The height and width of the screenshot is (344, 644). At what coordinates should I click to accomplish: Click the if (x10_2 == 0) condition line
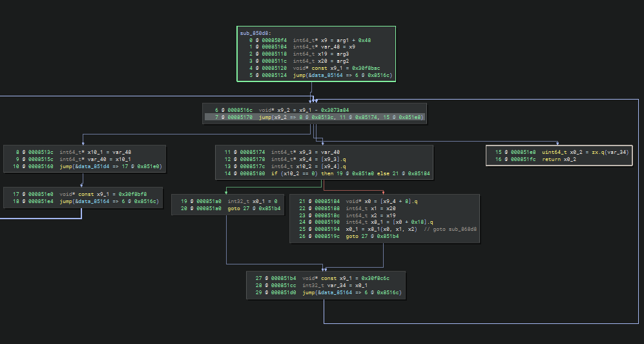[x=304, y=174]
